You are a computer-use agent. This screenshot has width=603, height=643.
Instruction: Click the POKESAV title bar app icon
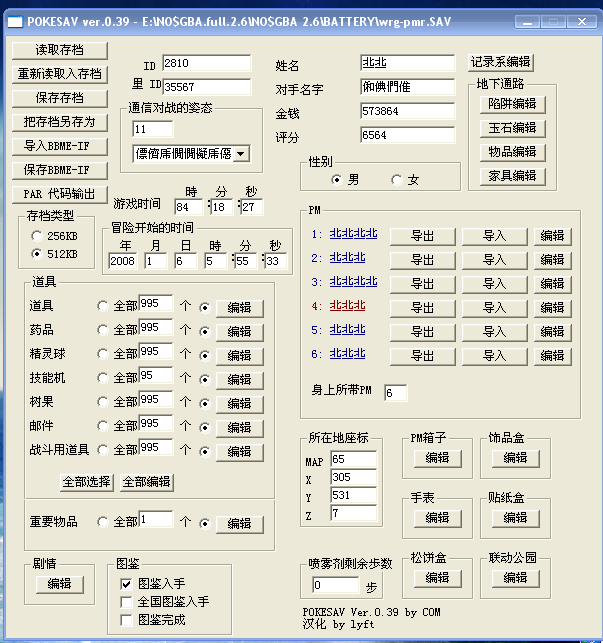[15, 21]
